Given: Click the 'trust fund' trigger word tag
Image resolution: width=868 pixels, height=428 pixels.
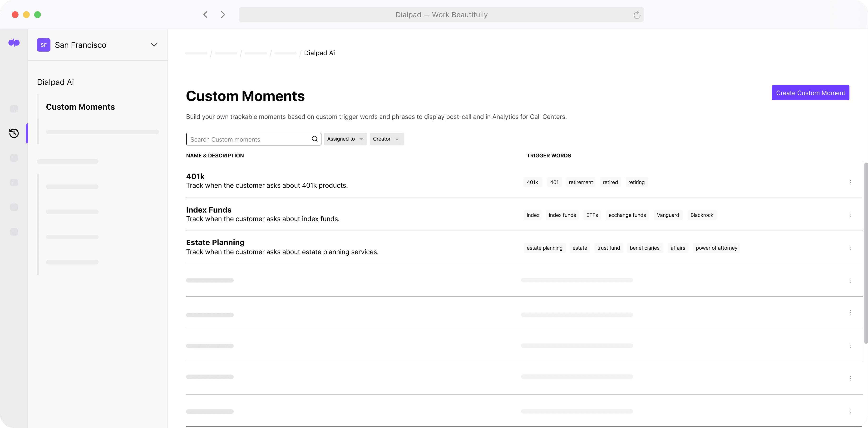Looking at the screenshot, I should (608, 248).
